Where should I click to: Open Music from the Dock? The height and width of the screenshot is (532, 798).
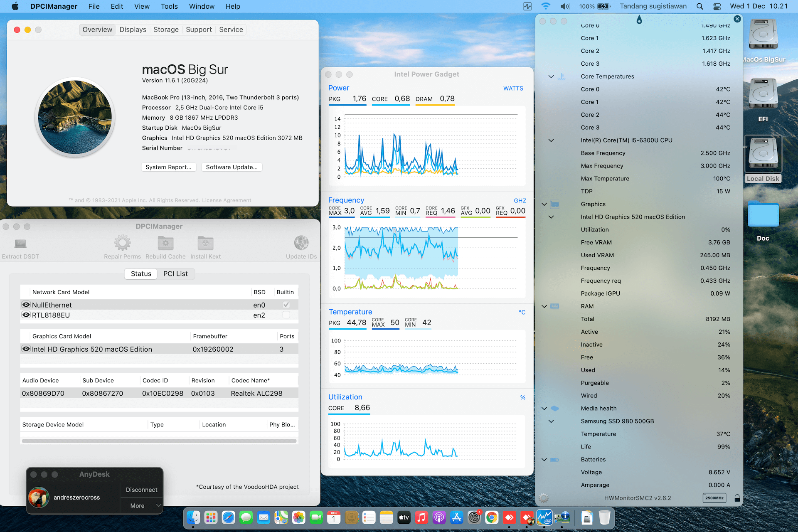coord(421,517)
